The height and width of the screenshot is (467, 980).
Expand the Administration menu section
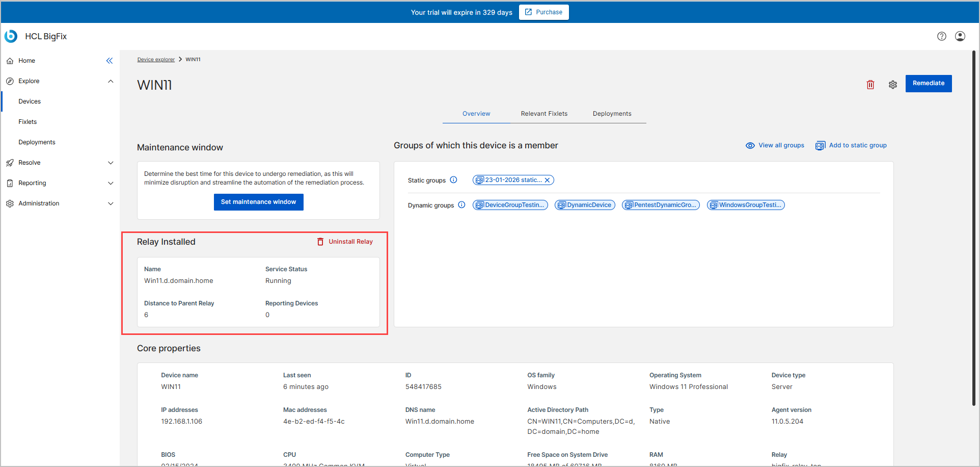click(111, 203)
